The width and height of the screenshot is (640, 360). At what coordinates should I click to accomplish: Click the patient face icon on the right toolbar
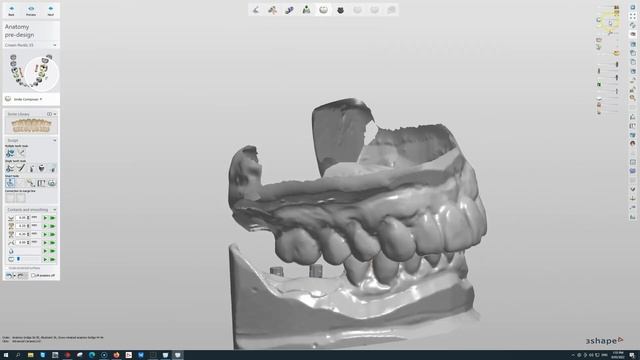coord(633,144)
